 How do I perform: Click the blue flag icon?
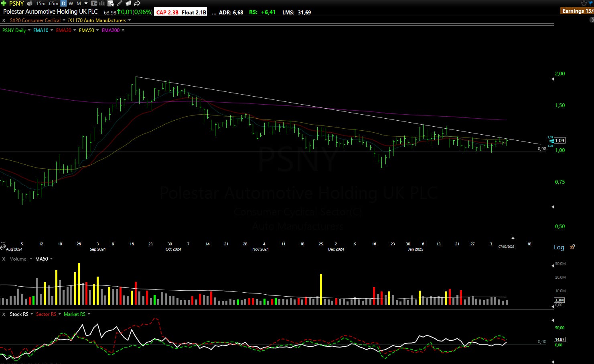592,3
